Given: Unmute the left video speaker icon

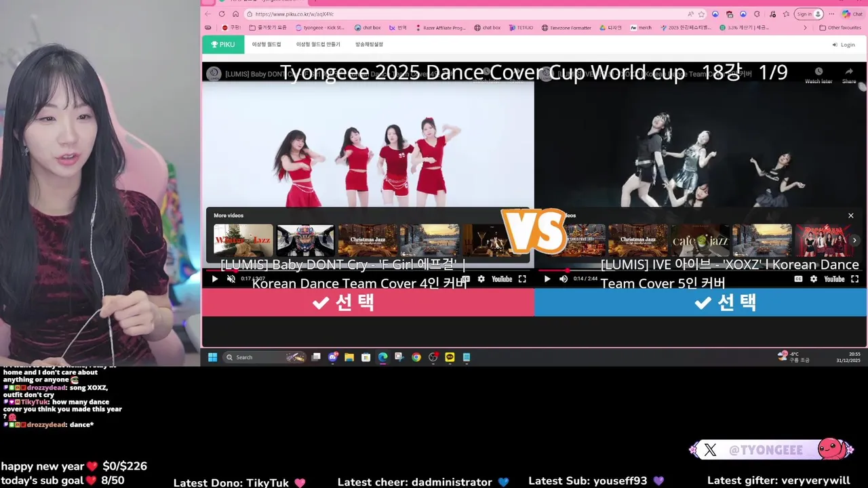Looking at the screenshot, I should [x=231, y=279].
